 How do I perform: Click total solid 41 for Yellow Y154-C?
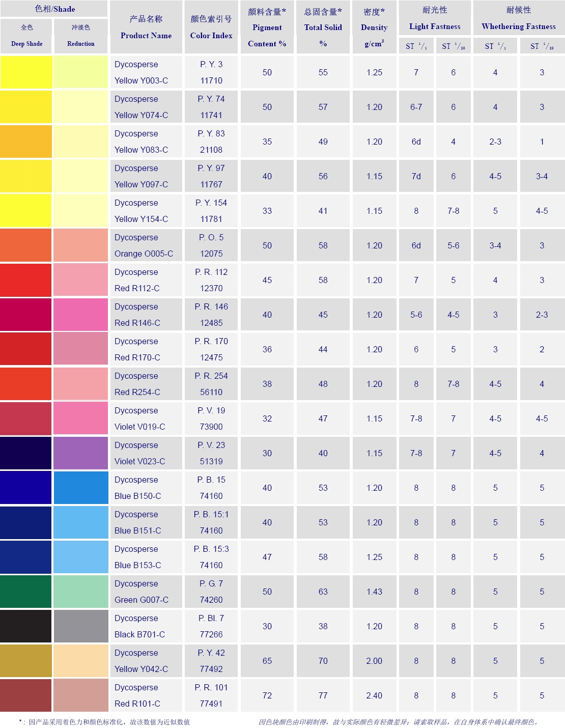coord(323,211)
